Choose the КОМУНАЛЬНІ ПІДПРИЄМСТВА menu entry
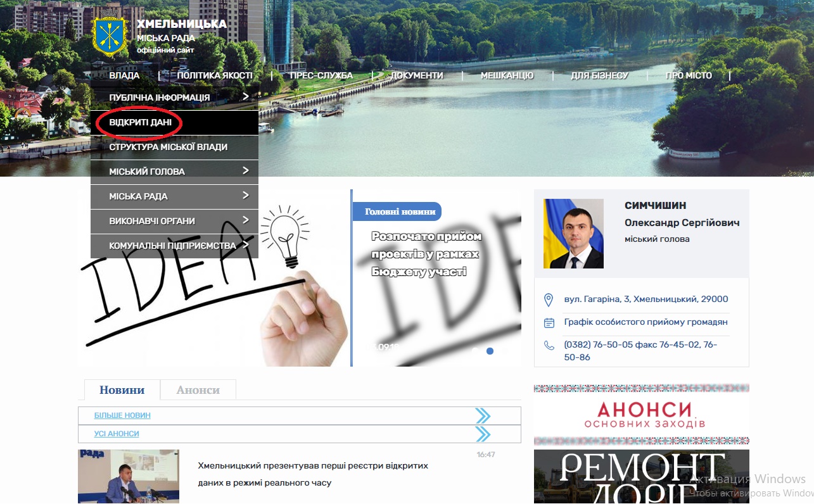Image resolution: width=814 pixels, height=504 pixels. pos(174,246)
